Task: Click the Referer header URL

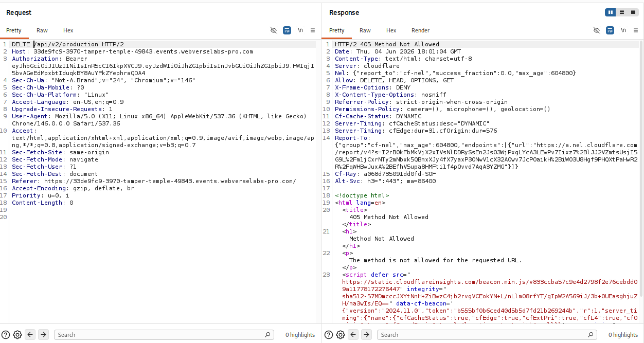Action: (170, 181)
